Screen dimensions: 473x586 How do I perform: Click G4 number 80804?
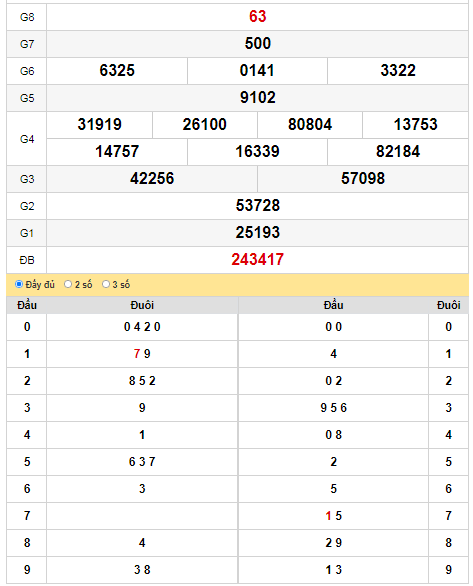[310, 124]
